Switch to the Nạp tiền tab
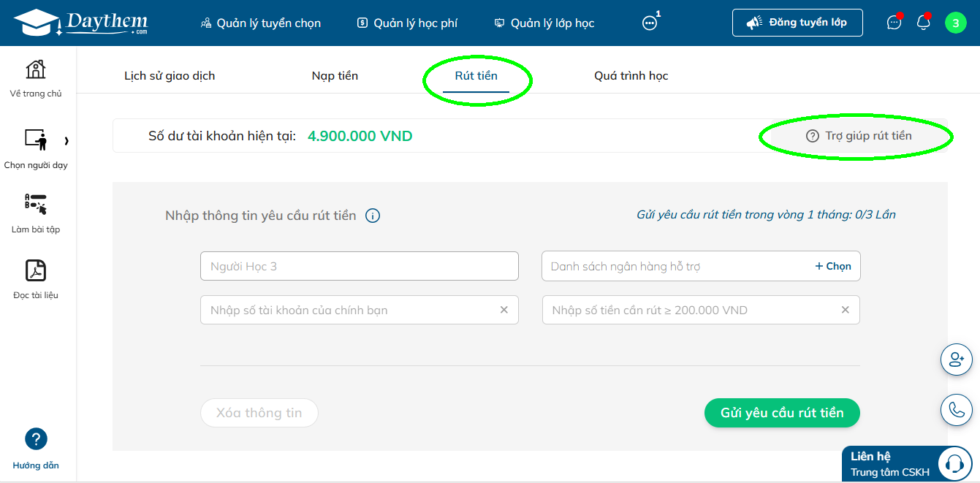980x483 pixels. [x=335, y=76]
